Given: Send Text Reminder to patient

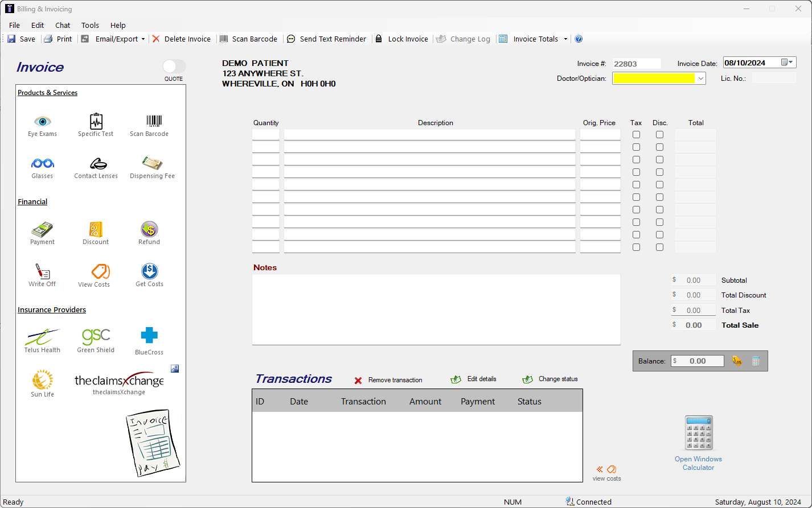Looking at the screenshot, I should coord(326,39).
